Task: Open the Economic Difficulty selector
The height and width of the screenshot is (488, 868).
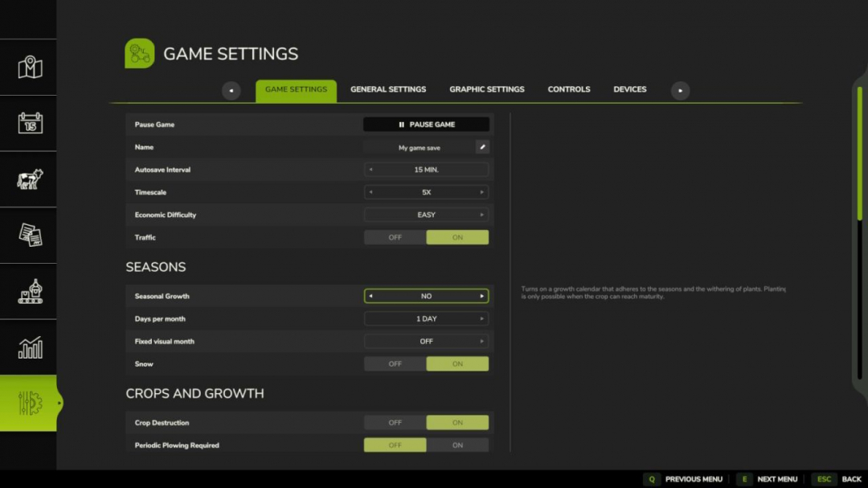Action: tap(426, 215)
